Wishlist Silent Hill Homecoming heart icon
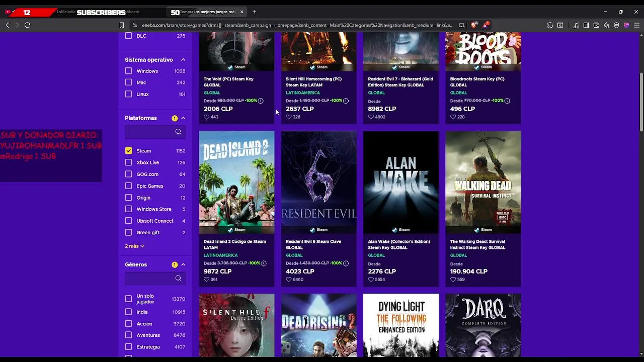Image resolution: width=644 pixels, height=362 pixels. (x=288, y=117)
